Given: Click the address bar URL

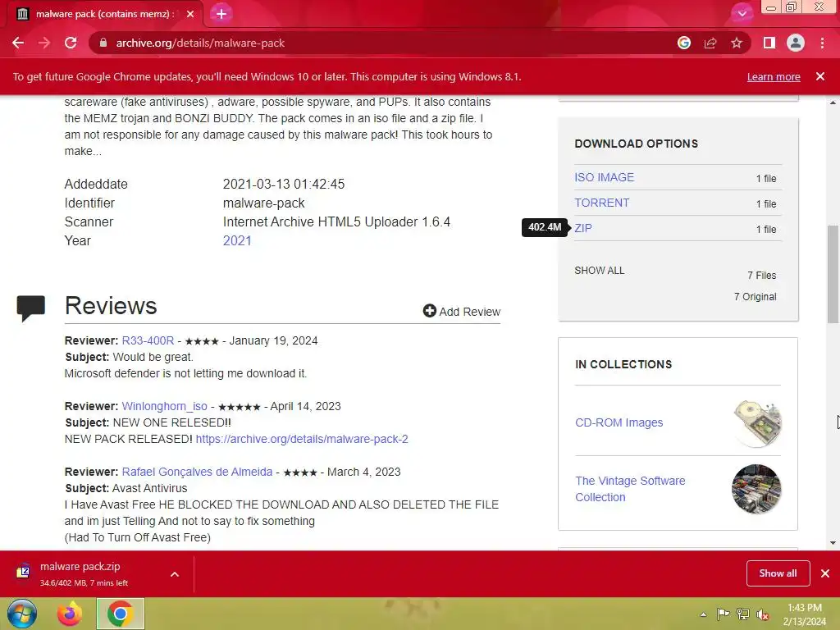Looking at the screenshot, I should (x=200, y=43).
